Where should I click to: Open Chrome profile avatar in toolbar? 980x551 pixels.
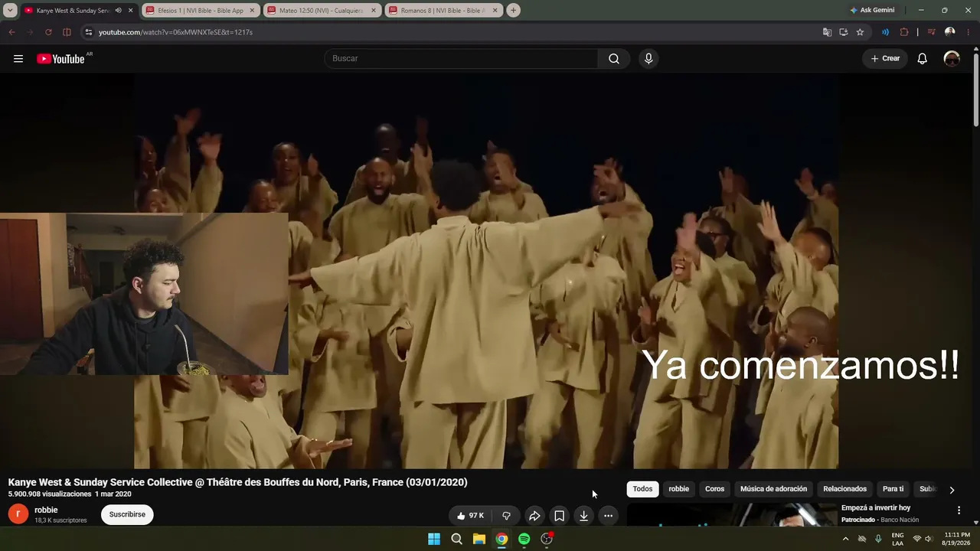click(950, 32)
